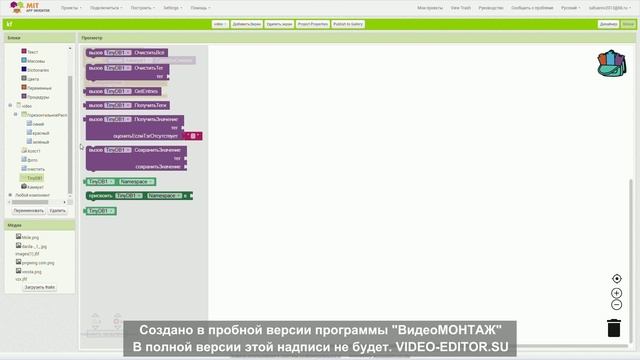Collapse the video screen tree node

coord(10,105)
